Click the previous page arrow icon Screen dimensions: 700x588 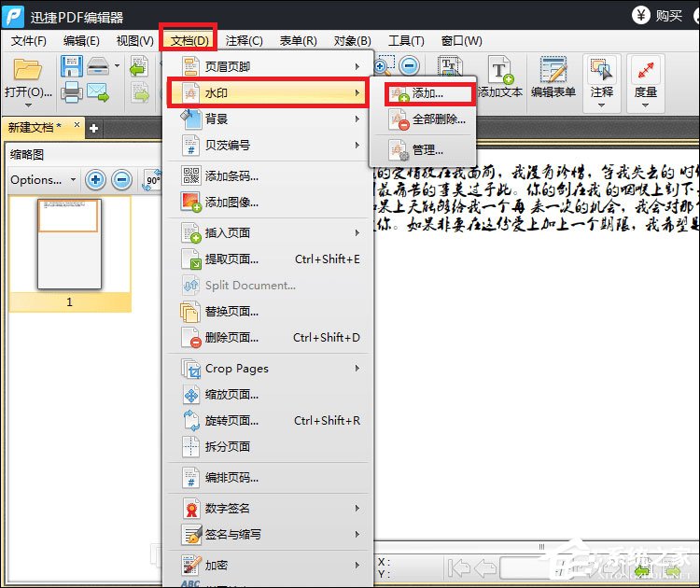tap(485, 568)
